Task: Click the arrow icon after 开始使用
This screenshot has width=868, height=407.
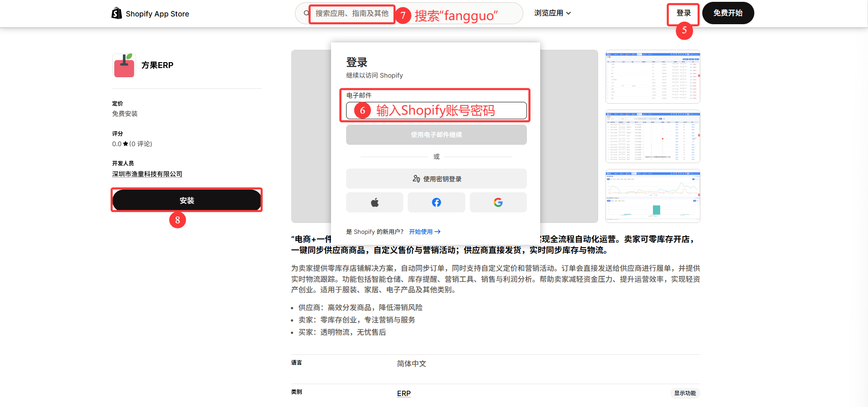Action: click(437, 232)
